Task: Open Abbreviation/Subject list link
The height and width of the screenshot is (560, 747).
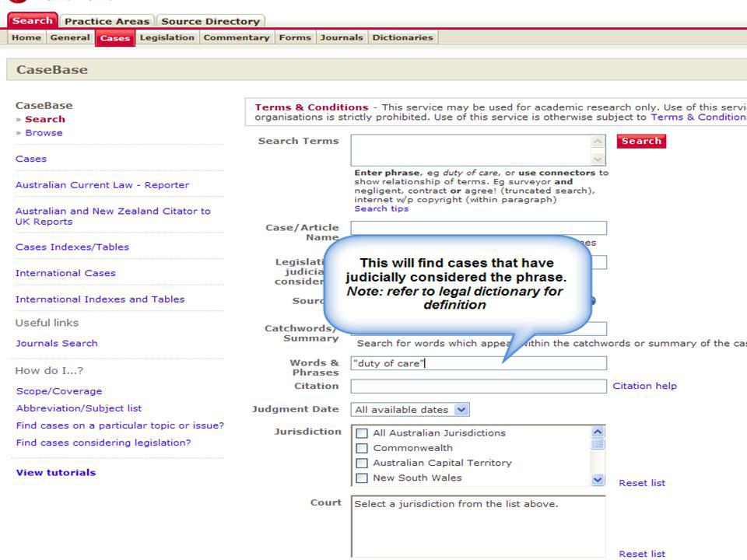Action: [79, 408]
